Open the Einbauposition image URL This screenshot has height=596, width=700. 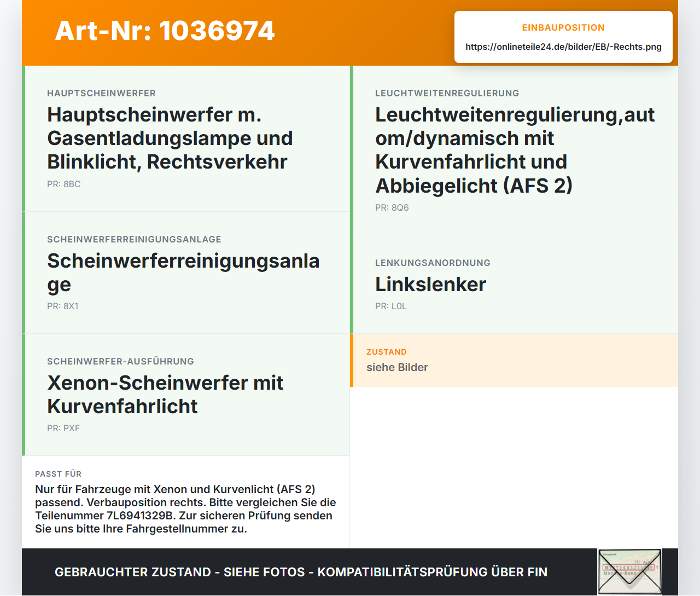[x=563, y=47]
